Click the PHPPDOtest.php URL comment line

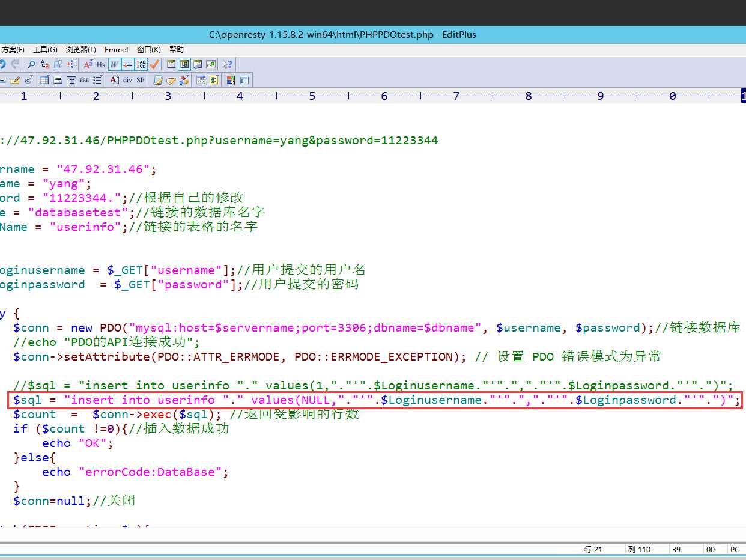coord(219,141)
